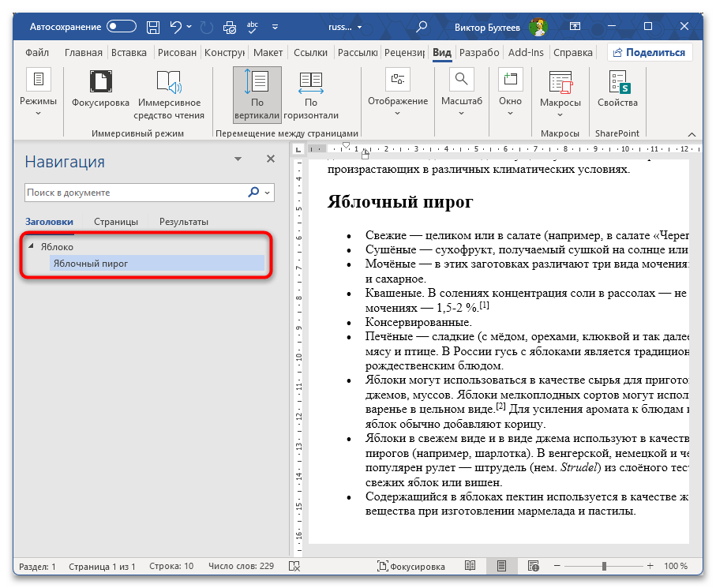Switch to the Вставка tab

[x=129, y=53]
